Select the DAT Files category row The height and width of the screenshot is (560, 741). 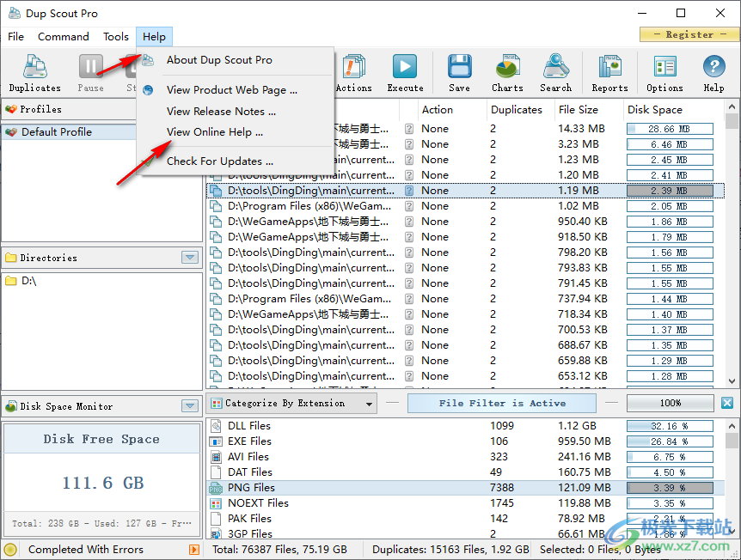(x=465, y=472)
